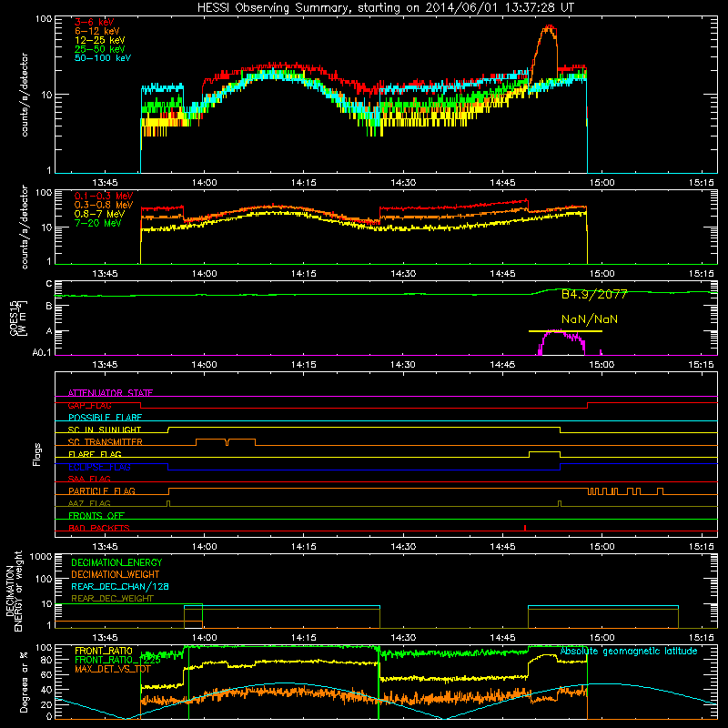
Task: Click the raised FLARE_FLAG segment near 14:50
Action: coord(544,451)
